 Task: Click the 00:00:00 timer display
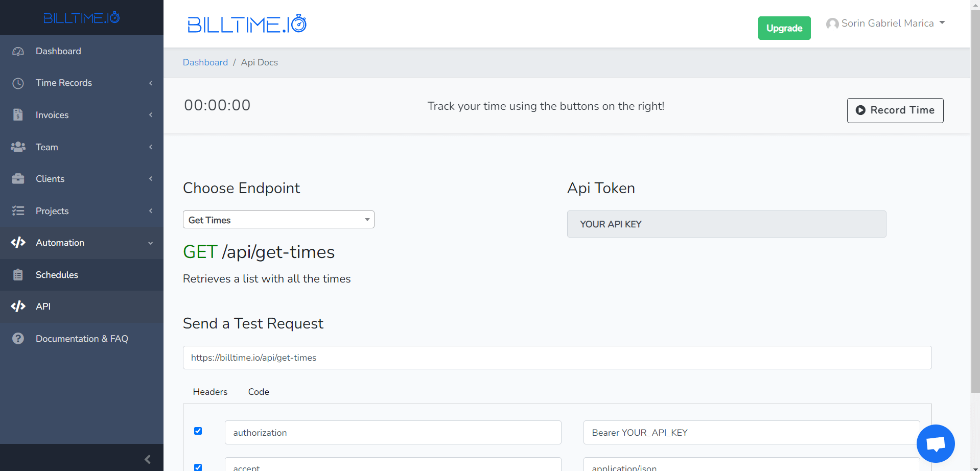[x=217, y=105]
